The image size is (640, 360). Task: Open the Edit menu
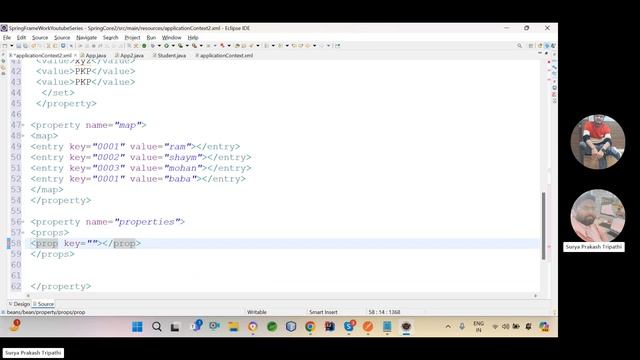pyautogui.click(x=21, y=38)
